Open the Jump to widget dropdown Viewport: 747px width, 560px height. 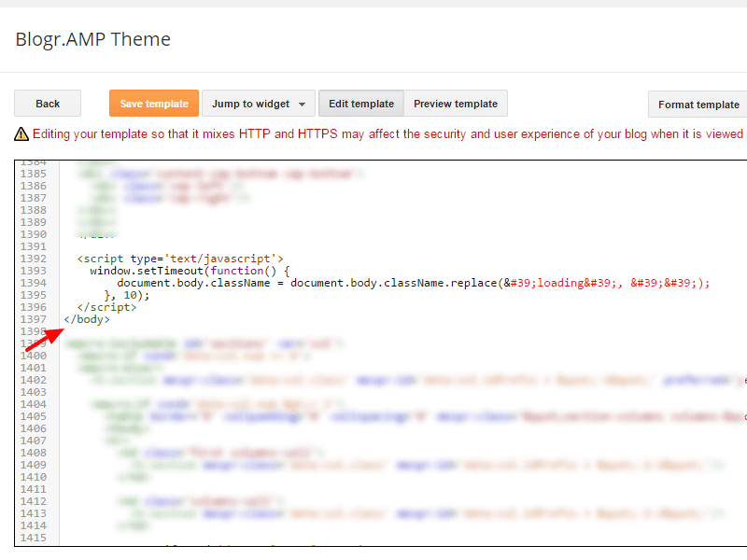coord(259,104)
